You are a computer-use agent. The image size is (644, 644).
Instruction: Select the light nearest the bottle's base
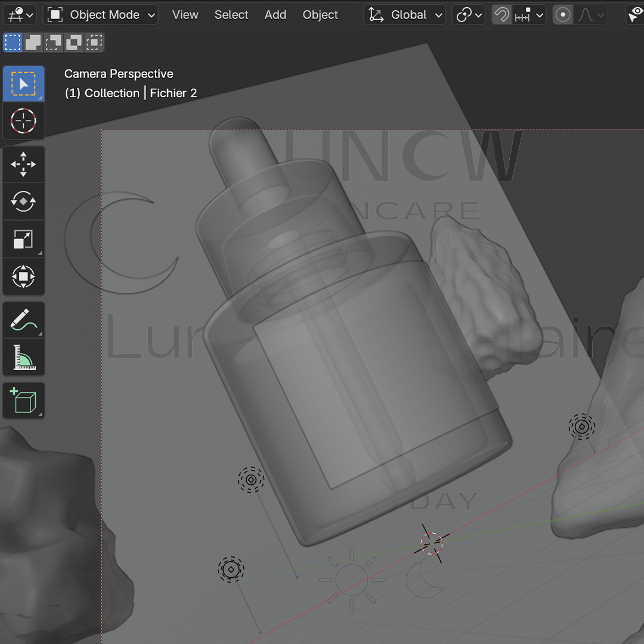pyautogui.click(x=251, y=479)
